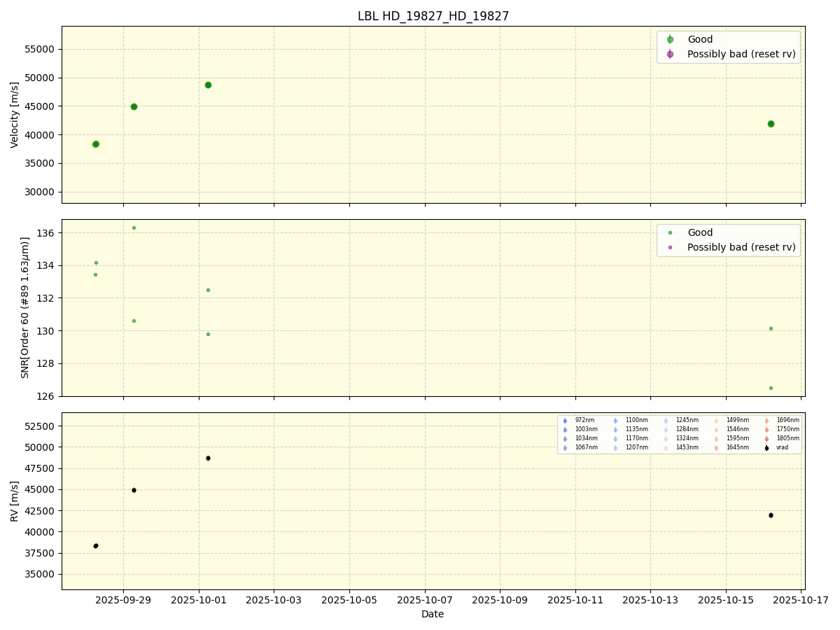Select Velocity data point near 45000 m/s
840x630 pixels.
tap(134, 106)
